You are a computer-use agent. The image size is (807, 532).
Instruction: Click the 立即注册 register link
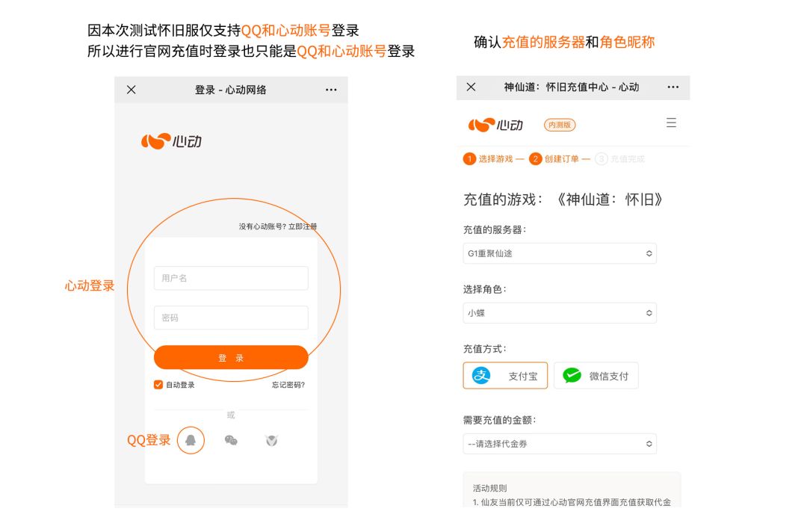[x=303, y=226]
